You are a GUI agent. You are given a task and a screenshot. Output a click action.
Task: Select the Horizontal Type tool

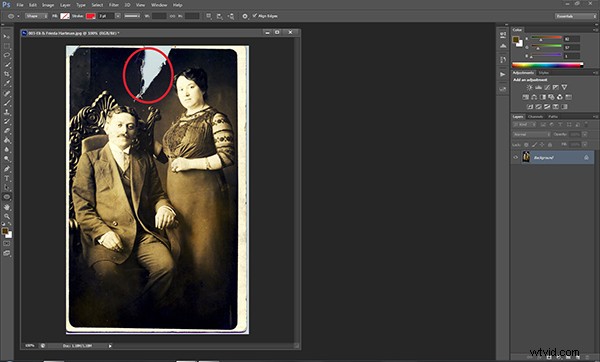point(7,178)
